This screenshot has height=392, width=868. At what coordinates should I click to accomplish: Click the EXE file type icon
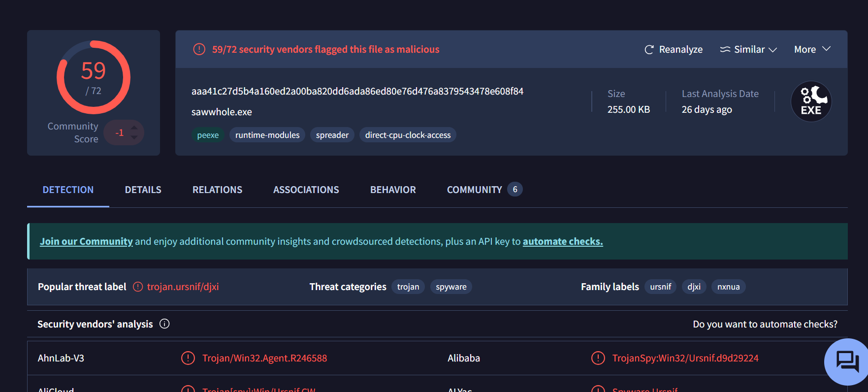click(x=811, y=101)
